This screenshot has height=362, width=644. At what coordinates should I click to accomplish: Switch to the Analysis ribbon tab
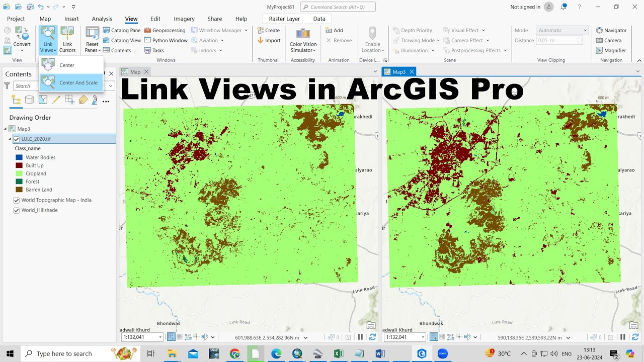point(102,19)
